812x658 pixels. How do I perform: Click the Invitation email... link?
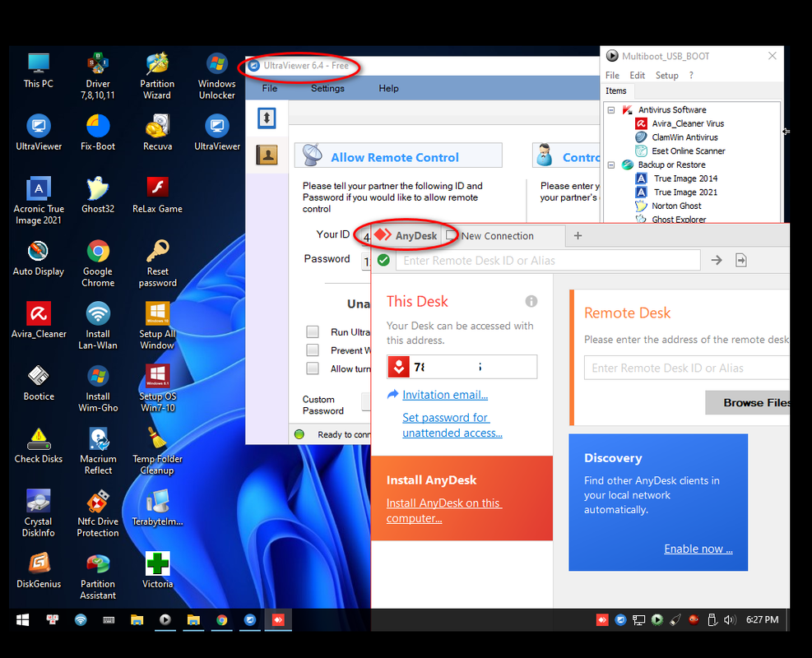click(445, 395)
